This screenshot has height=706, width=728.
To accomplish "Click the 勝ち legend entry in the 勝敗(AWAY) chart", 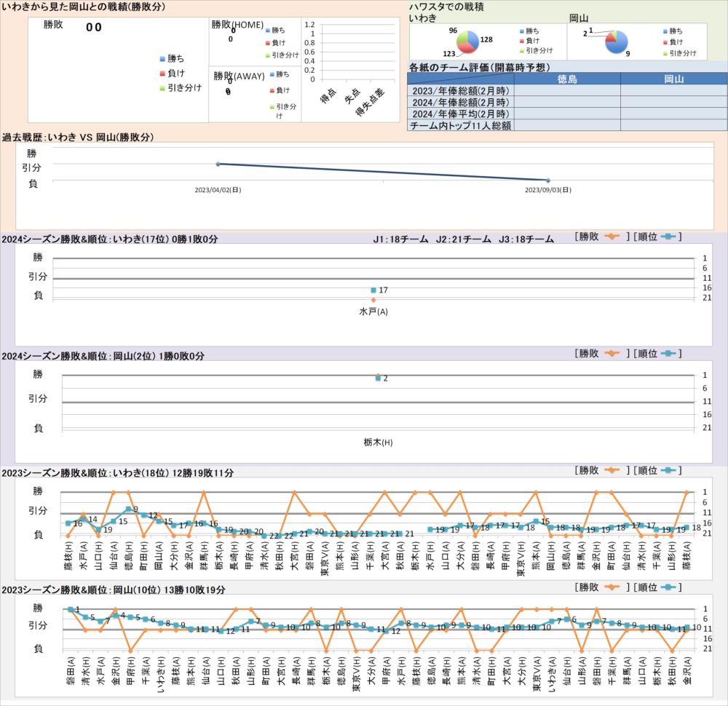I will [280, 74].
